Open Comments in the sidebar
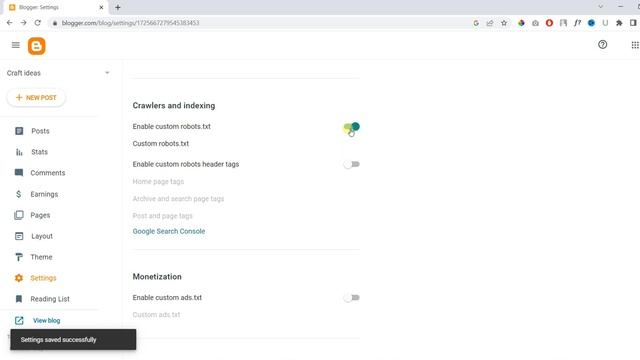Screen dimensions: 640x360 click(48, 173)
